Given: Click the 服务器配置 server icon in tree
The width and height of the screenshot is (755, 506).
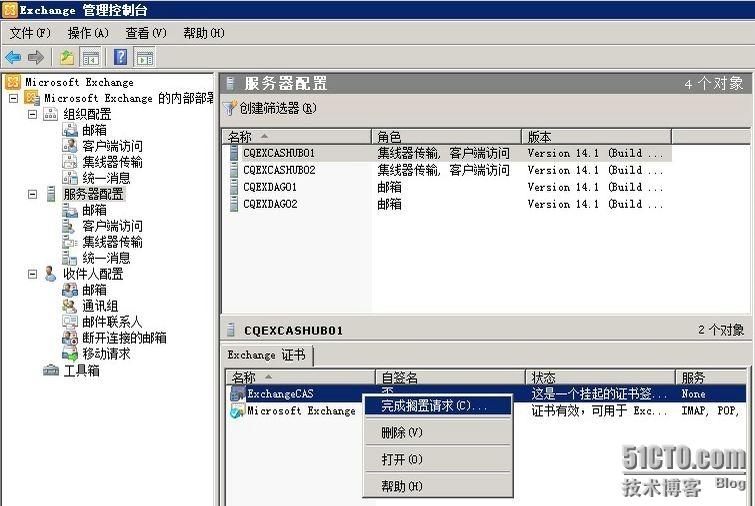Looking at the screenshot, I should pyautogui.click(x=51, y=194).
